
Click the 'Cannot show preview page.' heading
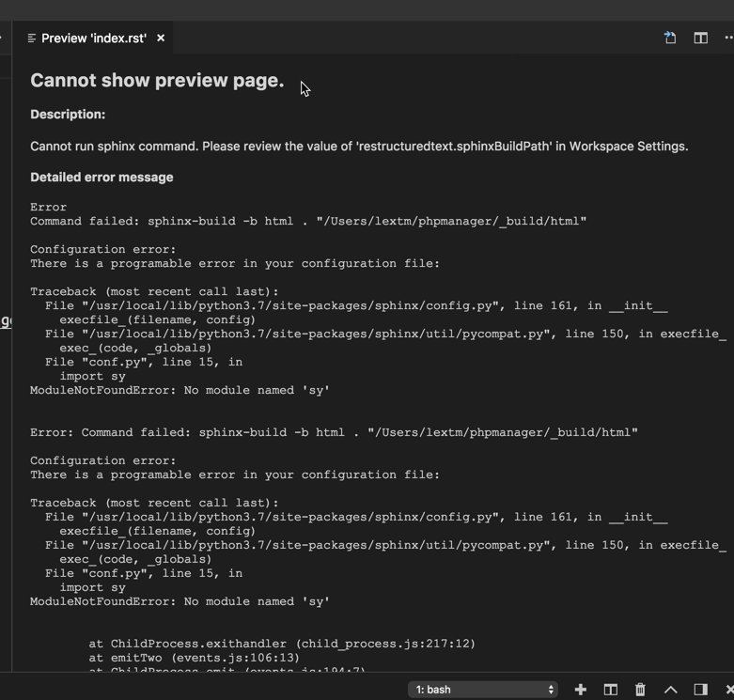tap(157, 81)
